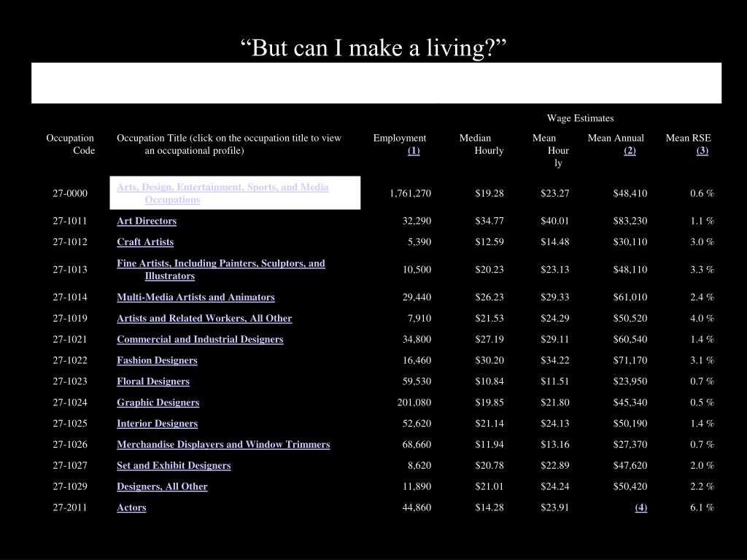
Task: Open footnote (1) under Employment header
Action: (414, 150)
